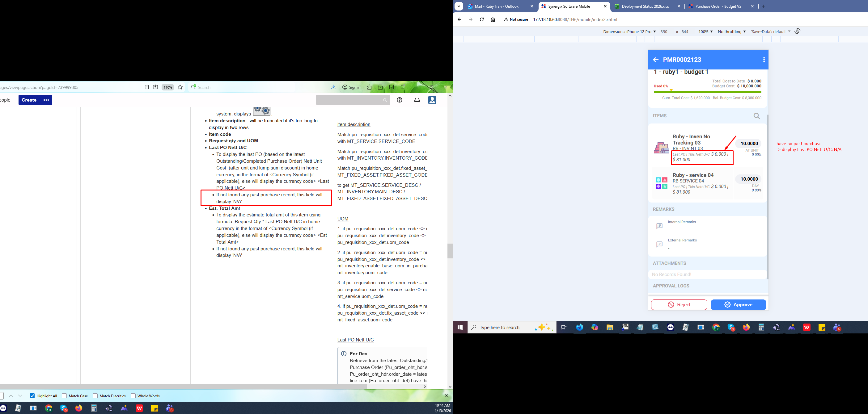Click the Confluence help question mark icon
The image size is (868, 414).
click(399, 100)
